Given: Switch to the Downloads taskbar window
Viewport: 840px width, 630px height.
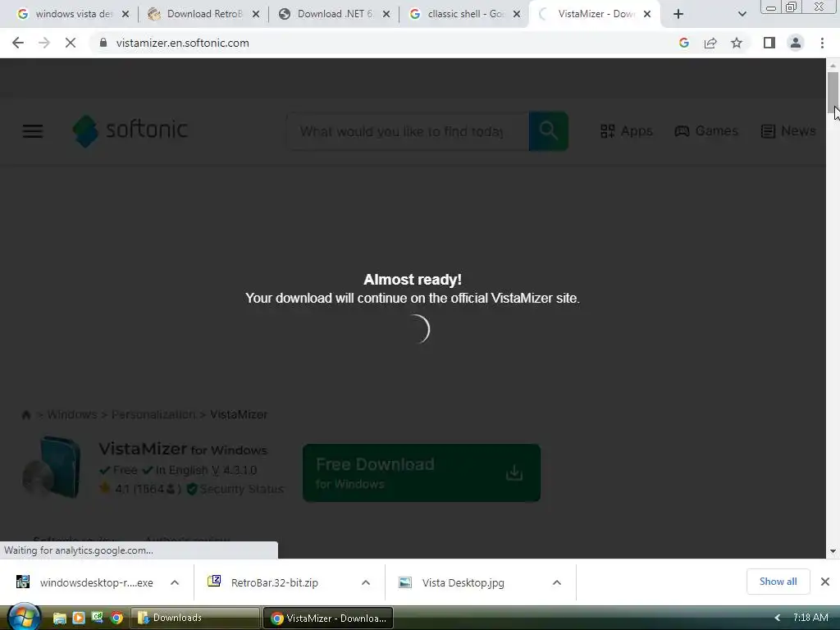Looking at the screenshot, I should point(194,618).
